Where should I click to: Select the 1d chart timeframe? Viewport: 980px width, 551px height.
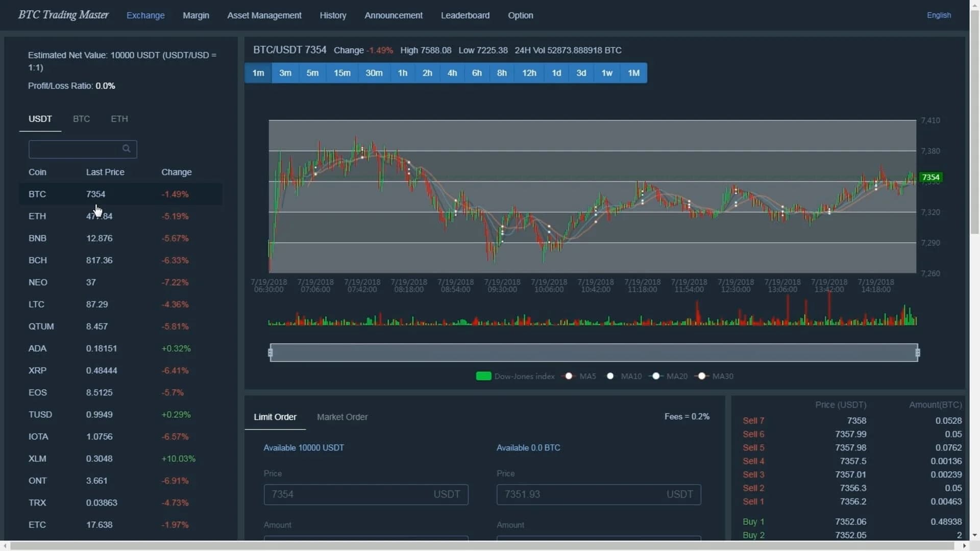click(x=556, y=73)
